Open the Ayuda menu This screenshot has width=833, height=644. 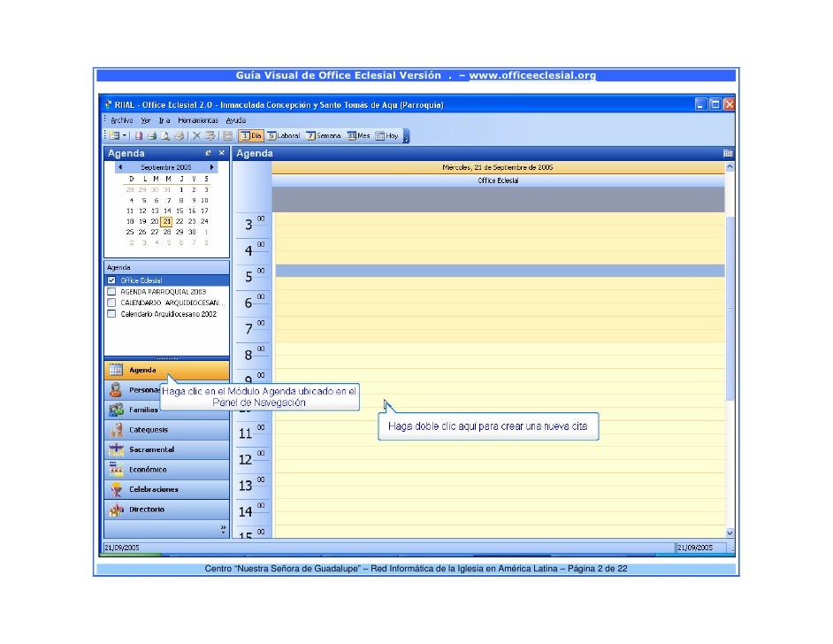click(x=236, y=120)
